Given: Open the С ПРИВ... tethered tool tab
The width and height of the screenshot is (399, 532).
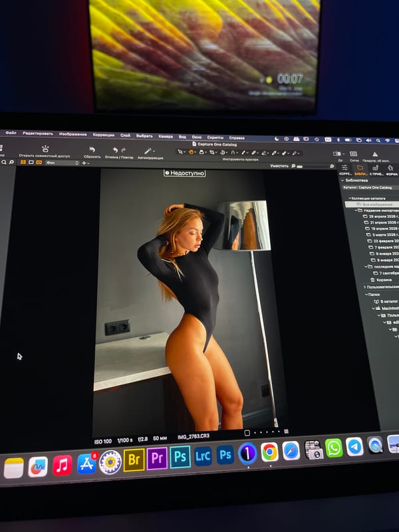Looking at the screenshot, I should [x=375, y=170].
